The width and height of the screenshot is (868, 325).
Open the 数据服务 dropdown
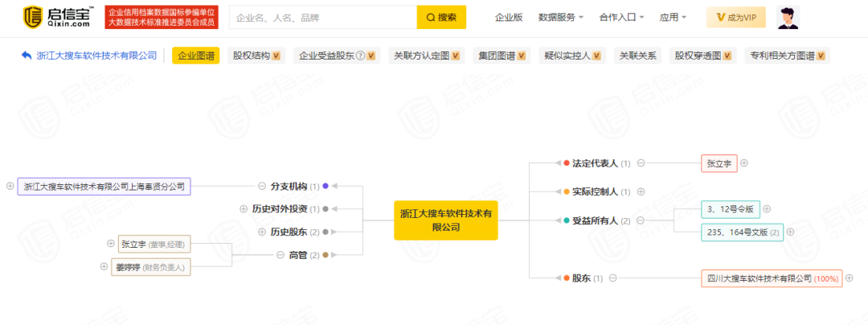pyautogui.click(x=561, y=17)
